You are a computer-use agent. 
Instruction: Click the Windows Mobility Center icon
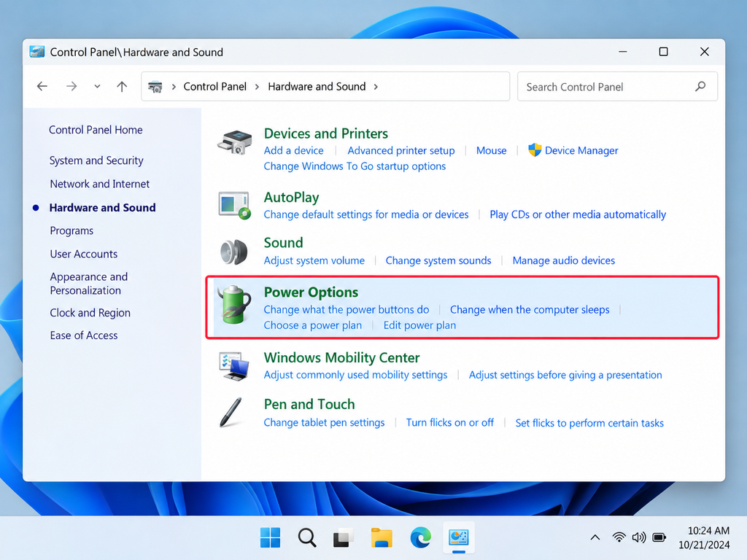click(x=234, y=366)
